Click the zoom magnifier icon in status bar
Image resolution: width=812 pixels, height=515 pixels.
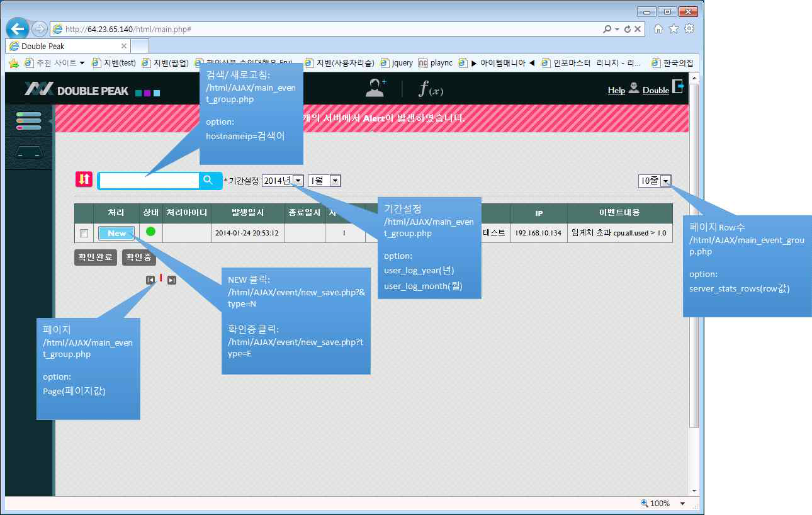644,504
